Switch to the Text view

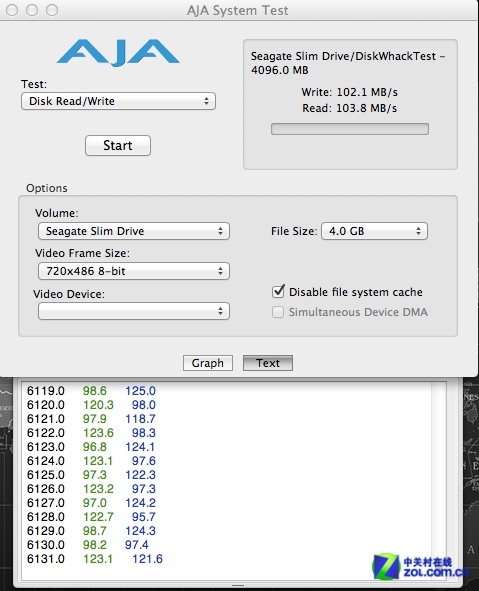[x=268, y=363]
